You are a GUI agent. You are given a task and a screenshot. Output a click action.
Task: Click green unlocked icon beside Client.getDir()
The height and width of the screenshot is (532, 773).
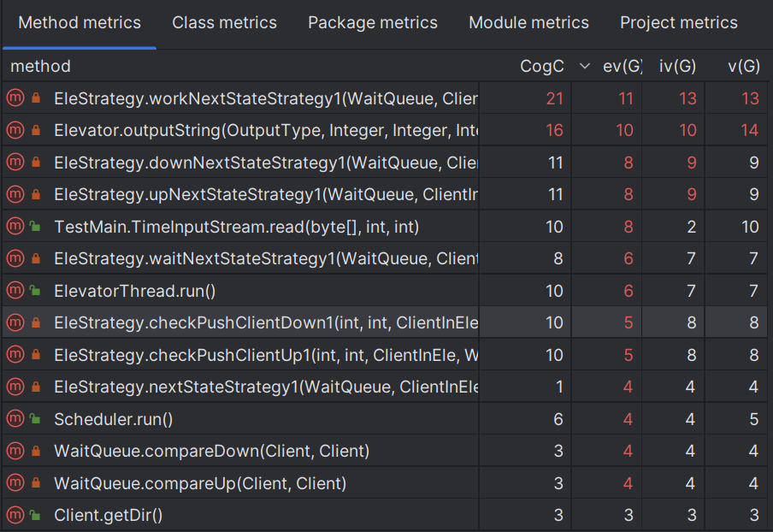click(x=36, y=516)
